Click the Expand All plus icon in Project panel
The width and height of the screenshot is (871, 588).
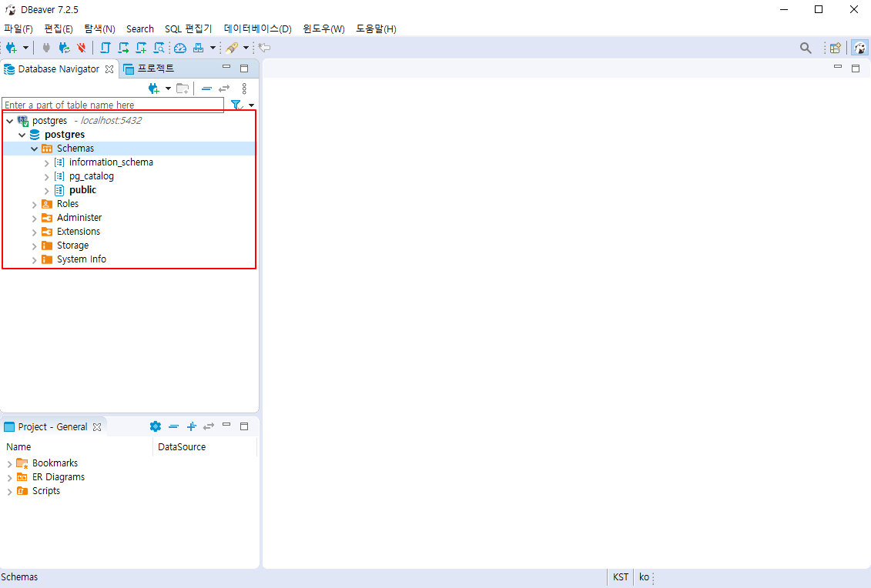pos(192,426)
